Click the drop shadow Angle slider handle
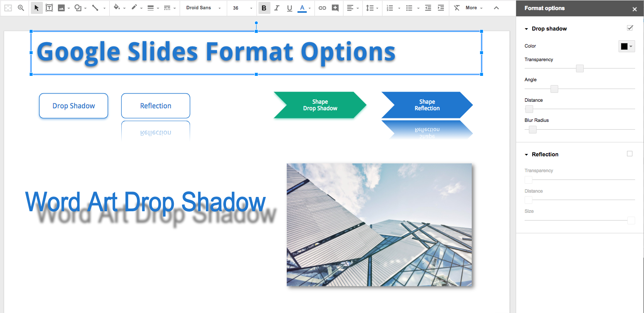This screenshot has width=644, height=313. pyautogui.click(x=554, y=89)
